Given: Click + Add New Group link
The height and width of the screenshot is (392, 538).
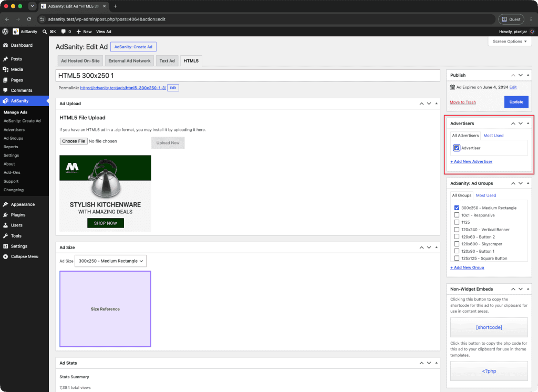Looking at the screenshot, I should click(467, 267).
